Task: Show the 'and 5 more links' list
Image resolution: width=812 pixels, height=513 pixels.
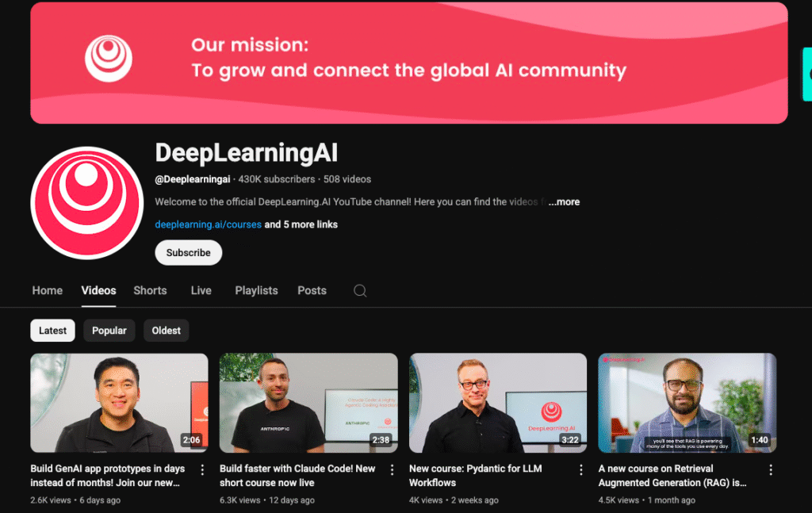Action: click(x=301, y=224)
